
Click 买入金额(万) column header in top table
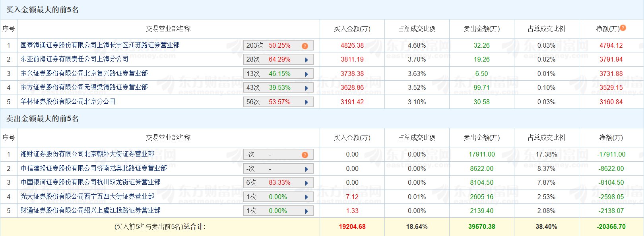(x=352, y=29)
